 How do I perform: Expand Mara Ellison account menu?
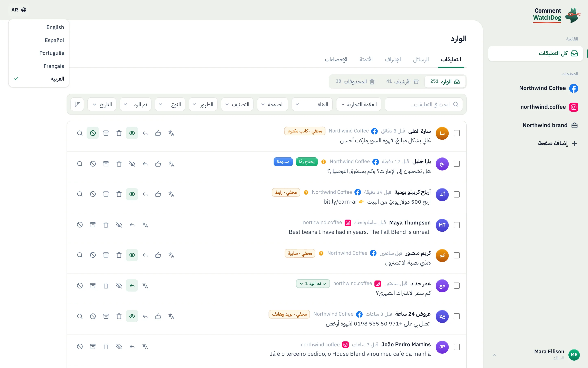coord(536,355)
